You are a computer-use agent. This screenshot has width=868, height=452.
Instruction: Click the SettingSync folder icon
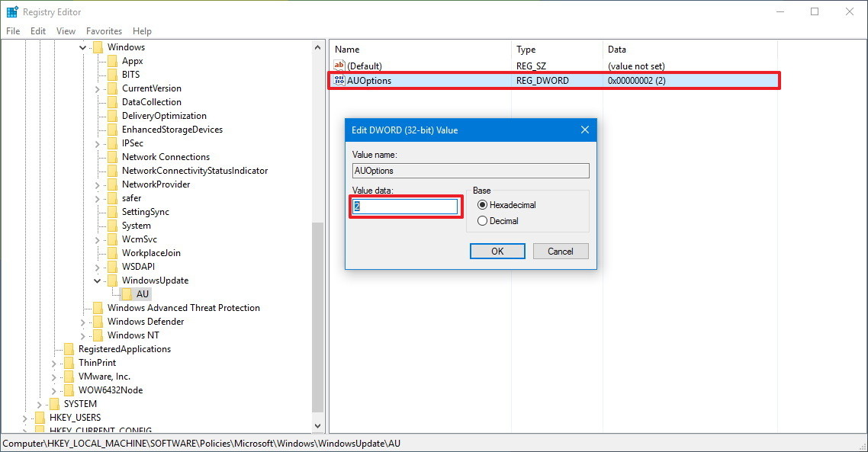click(112, 212)
